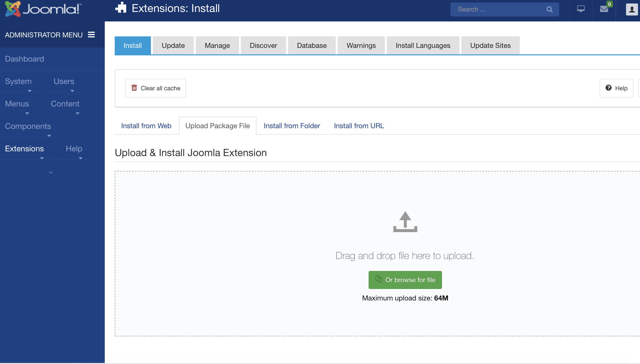Toggle the Administrator Menu hamburger icon
This screenshot has width=640, height=364.
[x=91, y=35]
